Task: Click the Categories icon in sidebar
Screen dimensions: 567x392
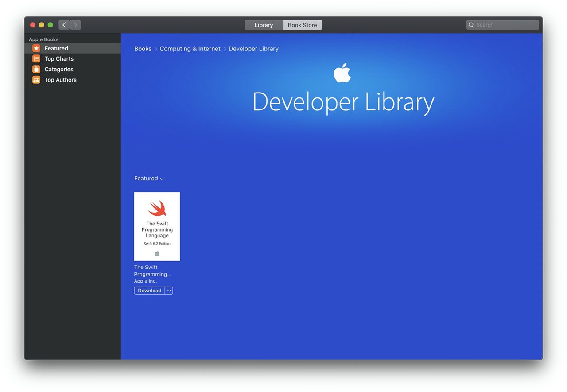Action: coord(36,70)
